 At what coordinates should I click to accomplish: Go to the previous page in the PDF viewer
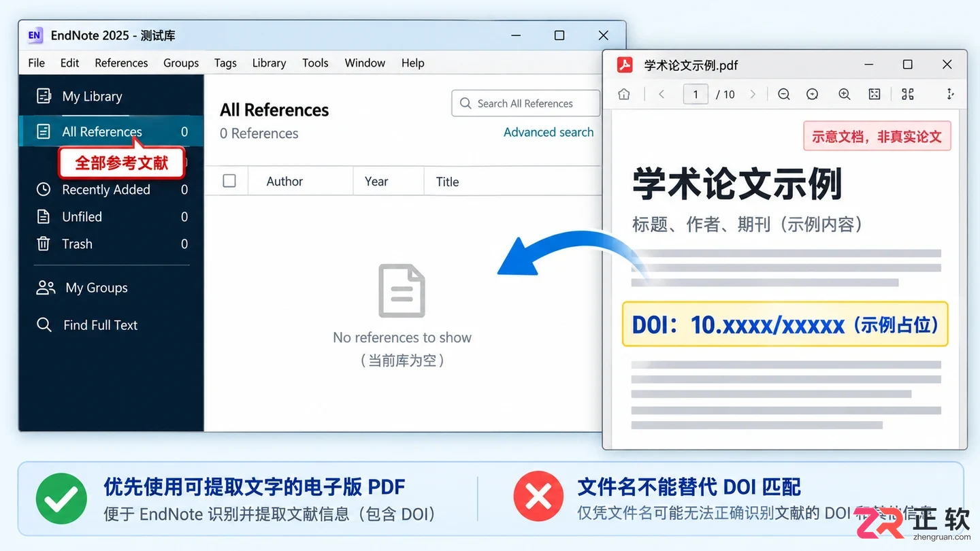[x=661, y=95]
